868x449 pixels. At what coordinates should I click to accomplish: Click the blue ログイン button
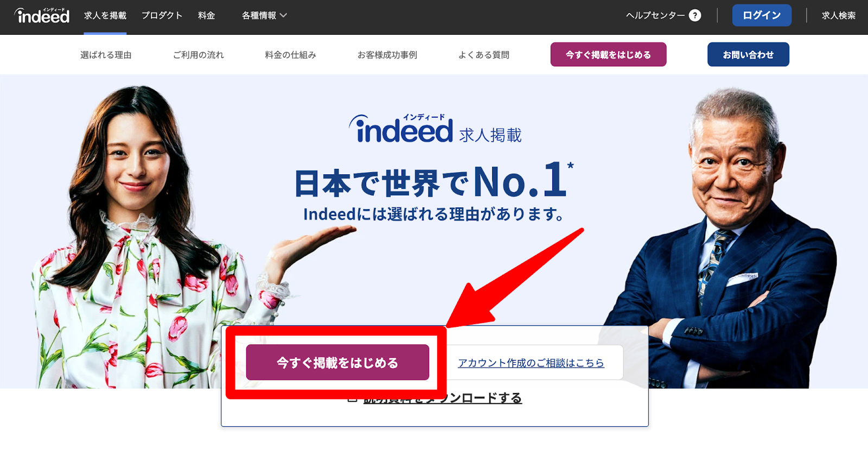point(762,15)
